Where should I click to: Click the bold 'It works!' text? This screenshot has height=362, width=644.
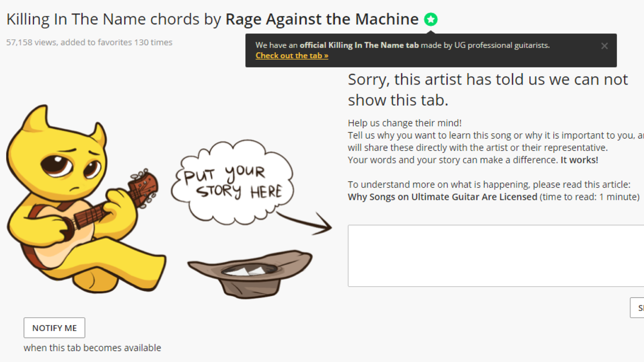(579, 160)
